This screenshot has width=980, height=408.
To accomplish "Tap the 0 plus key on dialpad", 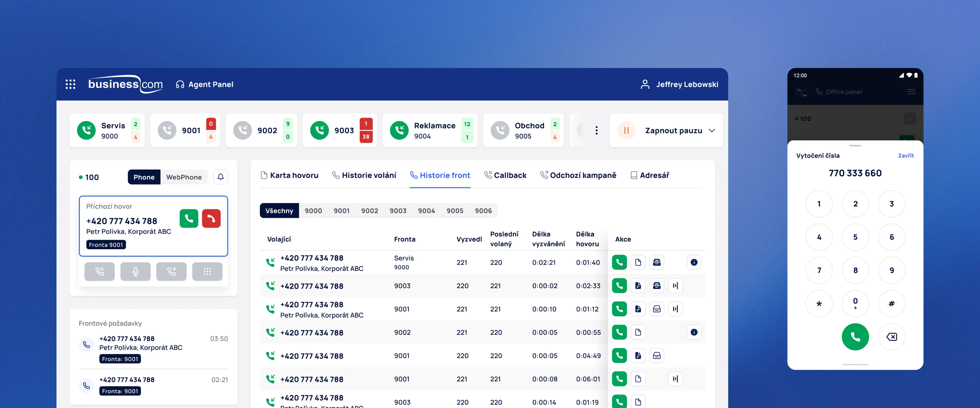I will pyautogui.click(x=855, y=303).
